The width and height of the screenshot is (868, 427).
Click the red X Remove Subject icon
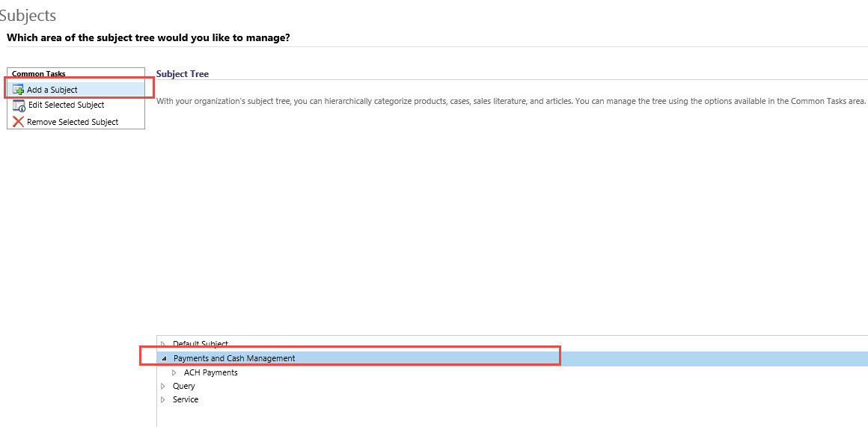coord(19,122)
